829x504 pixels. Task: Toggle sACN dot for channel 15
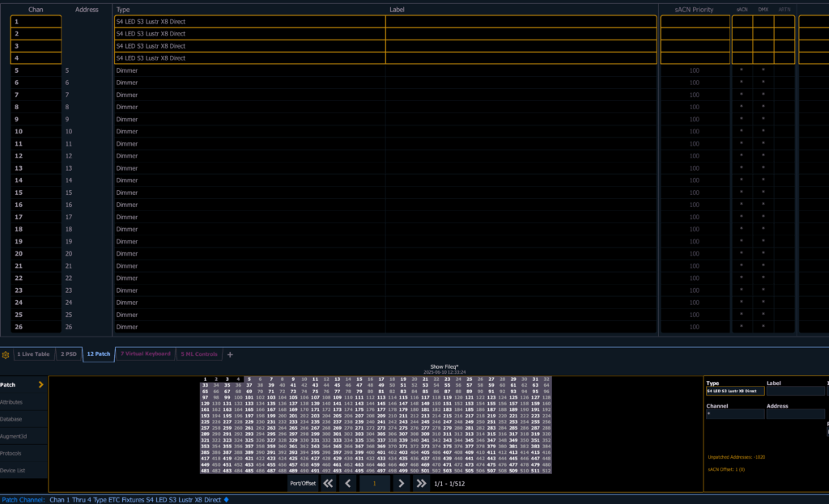coord(742,193)
